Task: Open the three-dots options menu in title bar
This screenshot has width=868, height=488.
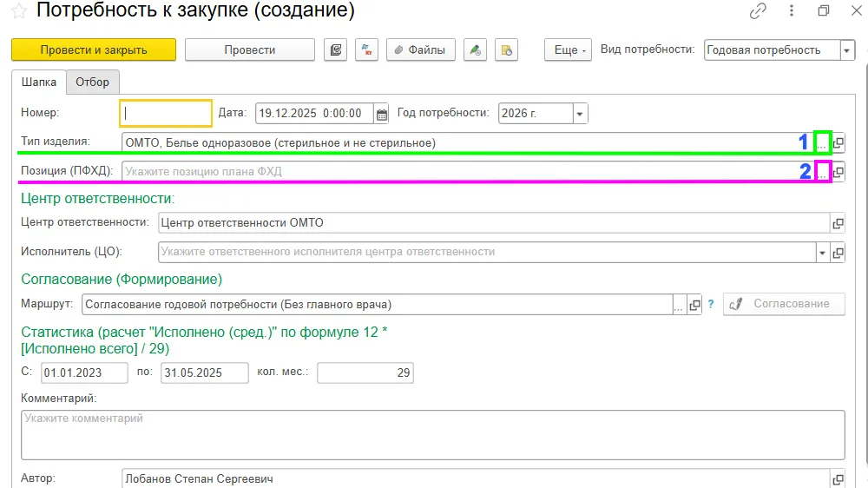Action: [x=792, y=10]
